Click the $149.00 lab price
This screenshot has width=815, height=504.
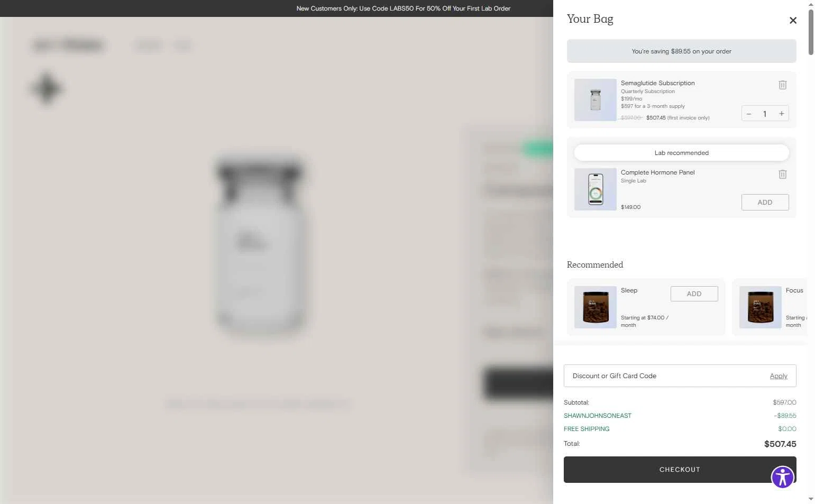[630, 207]
